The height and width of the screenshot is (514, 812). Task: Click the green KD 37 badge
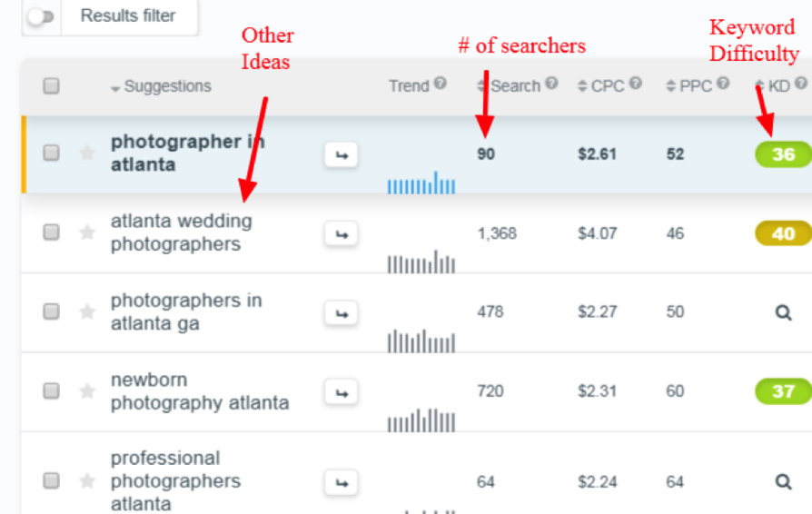pyautogui.click(x=782, y=391)
